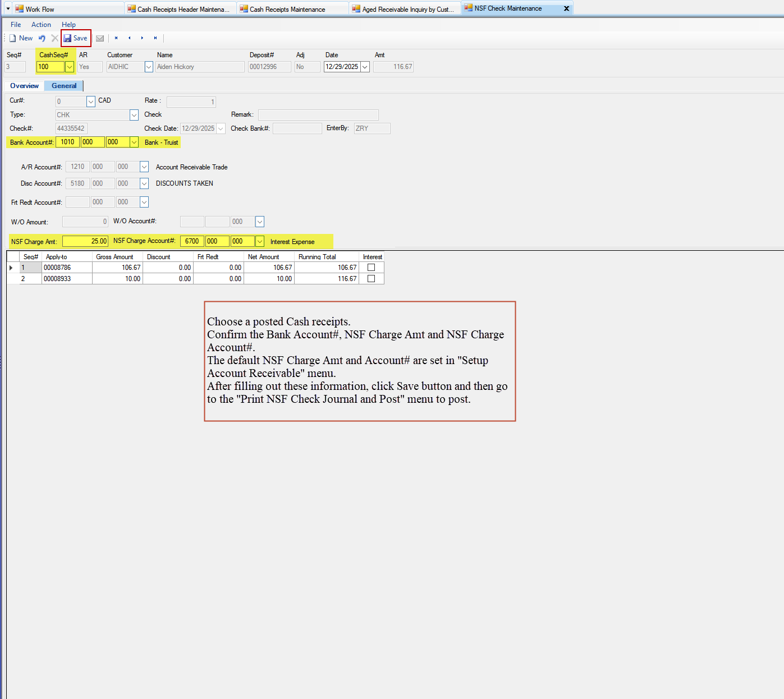
Task: Open the Date picker dropdown
Action: click(x=365, y=67)
